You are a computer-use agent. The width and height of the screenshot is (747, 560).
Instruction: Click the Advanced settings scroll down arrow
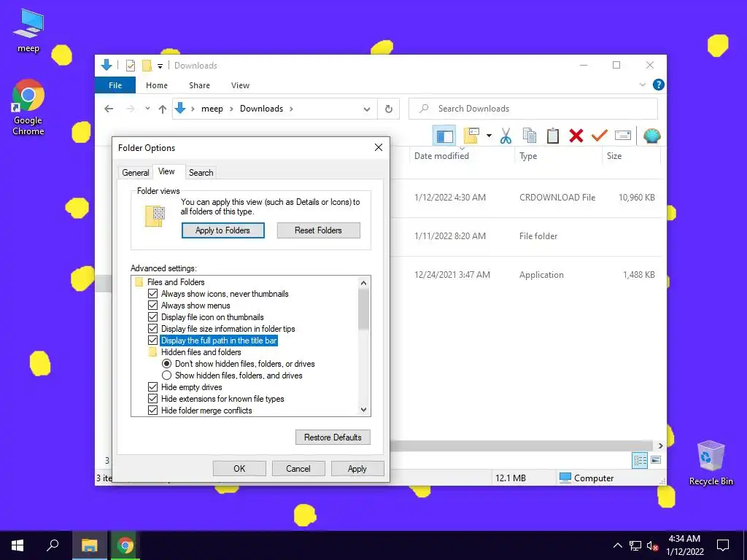(364, 410)
